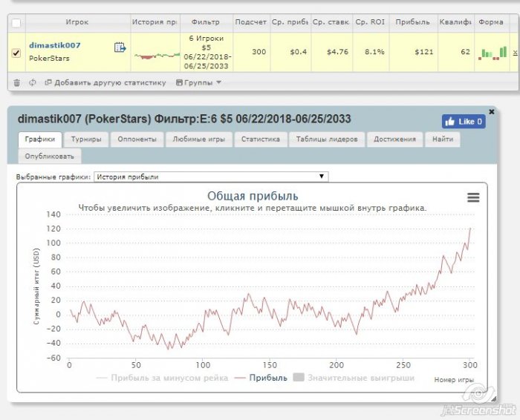Click the form bar chart thumbnail
The height and width of the screenshot is (420, 520).
point(493,53)
